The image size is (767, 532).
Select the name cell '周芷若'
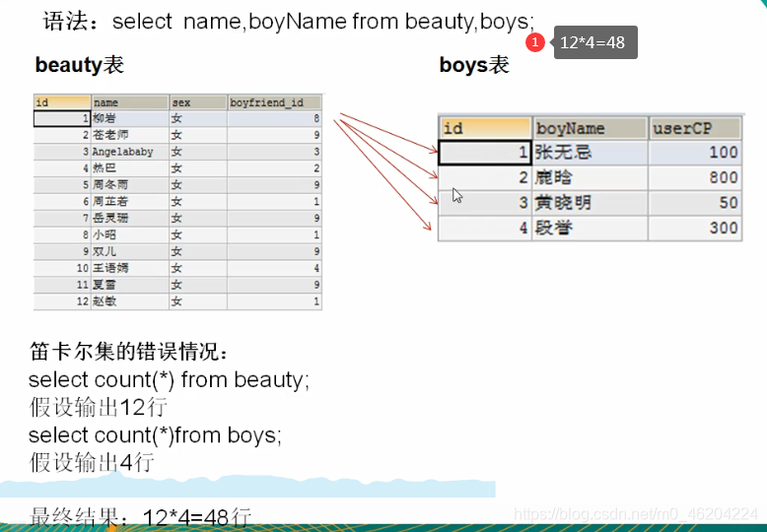(129, 201)
